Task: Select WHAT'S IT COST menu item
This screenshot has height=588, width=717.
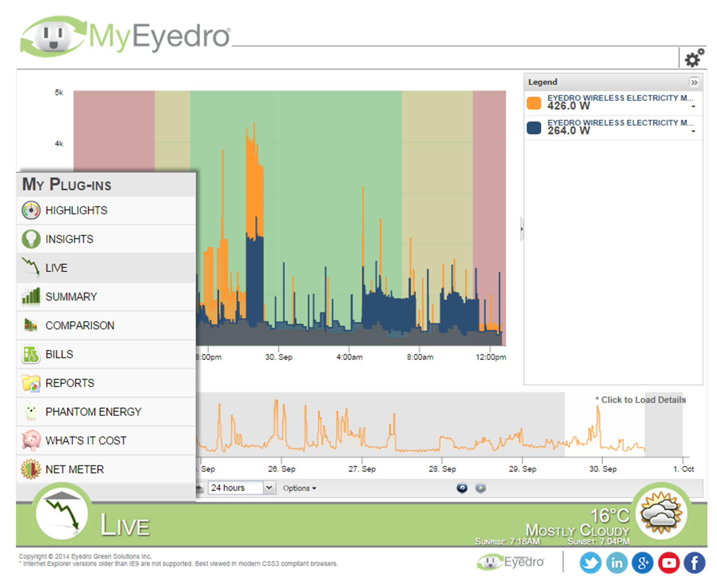Action: (x=106, y=441)
